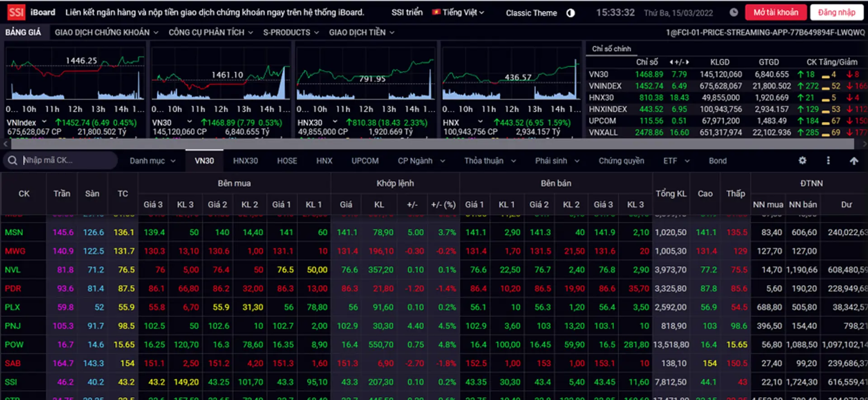Switch to the HNX price board tab
868x400 pixels.
pyautogui.click(x=324, y=161)
